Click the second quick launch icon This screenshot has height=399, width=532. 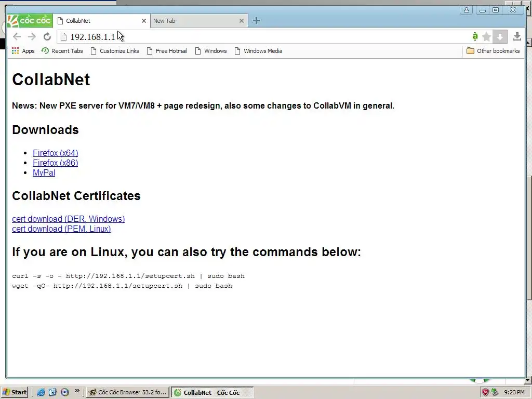pos(52,392)
